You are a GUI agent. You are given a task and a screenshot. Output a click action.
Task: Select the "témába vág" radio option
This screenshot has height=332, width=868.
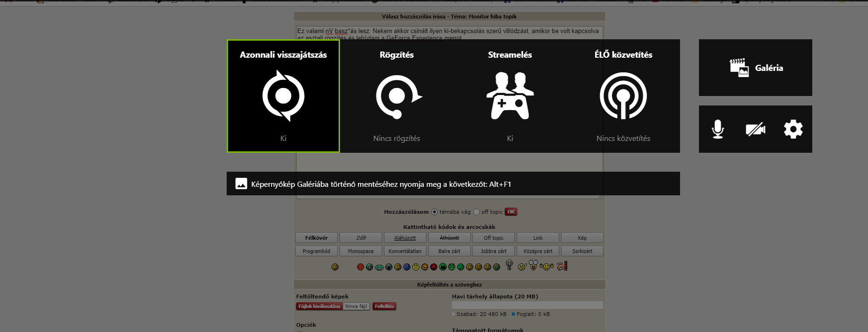434,212
